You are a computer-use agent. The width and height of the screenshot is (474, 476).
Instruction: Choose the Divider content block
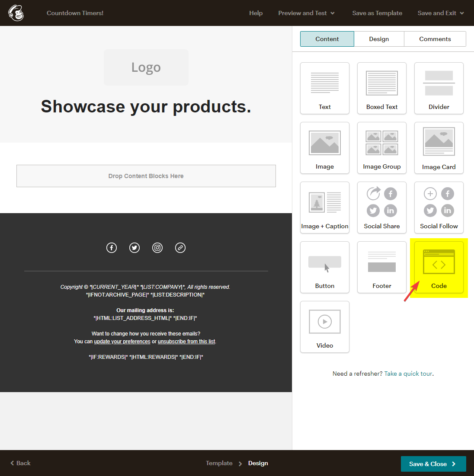click(439, 88)
